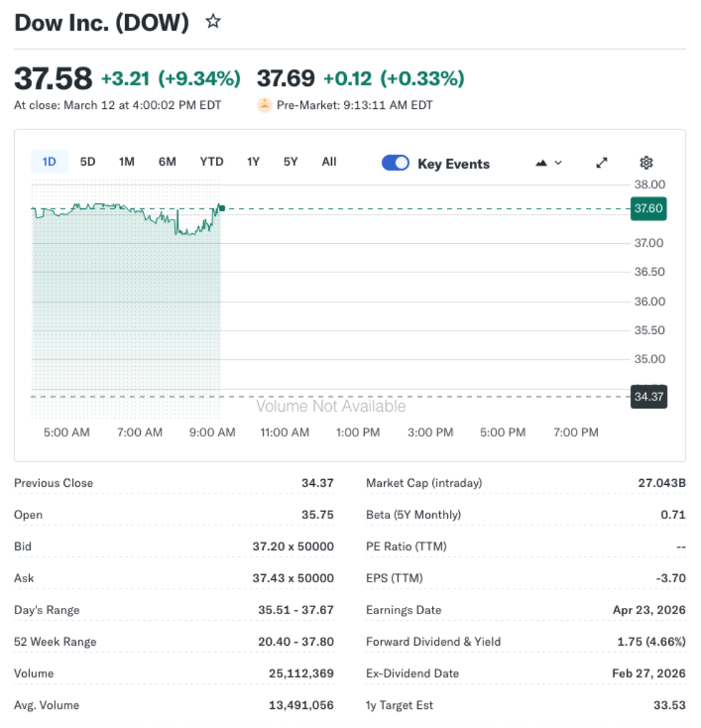This screenshot has height=728, width=701.
Task: Click the gear icon above the price axis
Action: 646,162
